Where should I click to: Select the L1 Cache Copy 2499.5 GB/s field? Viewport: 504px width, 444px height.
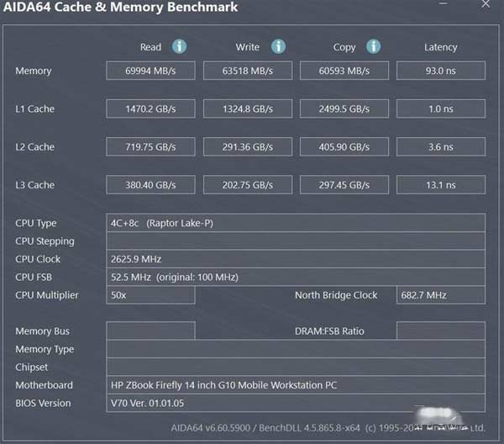pos(344,108)
